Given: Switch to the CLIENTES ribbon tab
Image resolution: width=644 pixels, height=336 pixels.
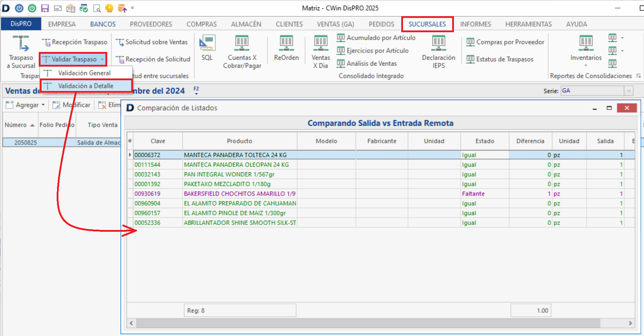Looking at the screenshot, I should click(x=289, y=24).
